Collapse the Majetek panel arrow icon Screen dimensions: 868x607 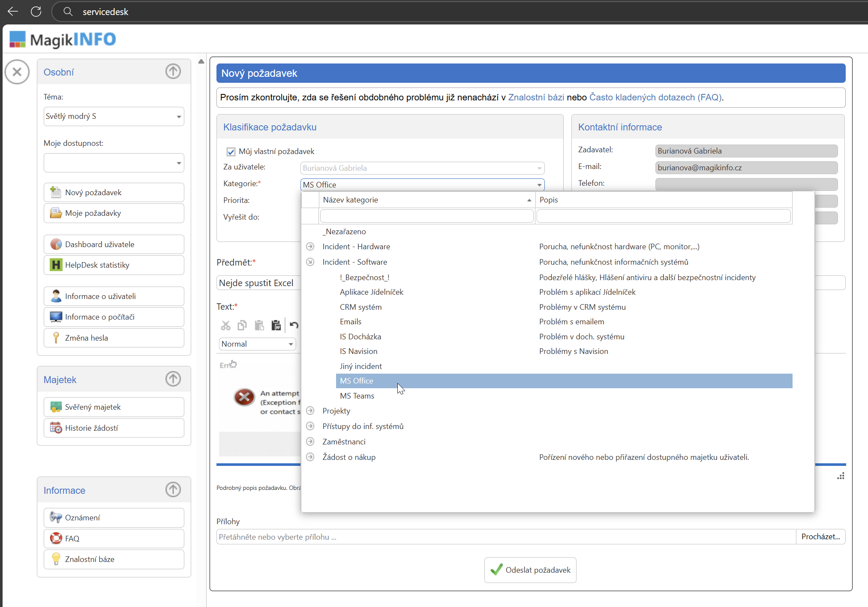pyautogui.click(x=173, y=379)
